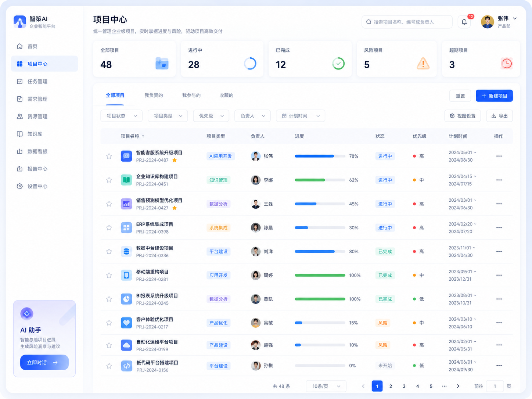Select 项目中心 in the sidebar menu

44,64
